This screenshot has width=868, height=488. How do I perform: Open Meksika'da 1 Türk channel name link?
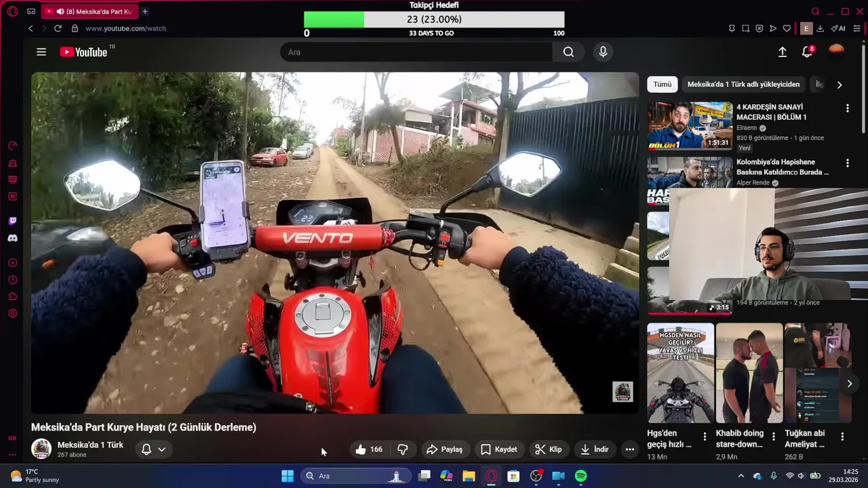point(90,445)
